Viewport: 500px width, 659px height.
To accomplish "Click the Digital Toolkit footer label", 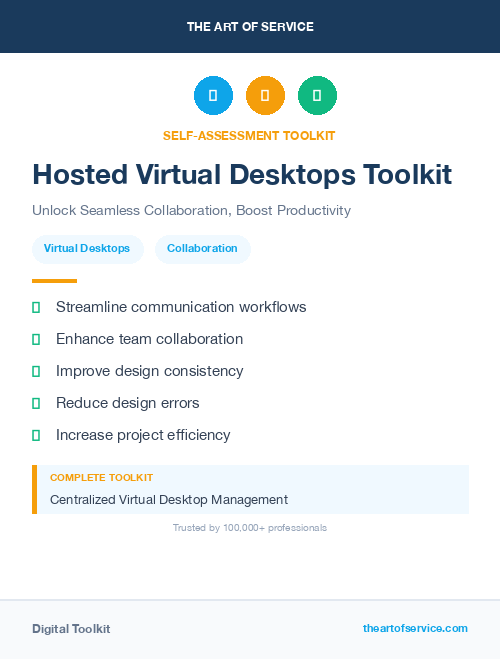I will tap(71, 629).
